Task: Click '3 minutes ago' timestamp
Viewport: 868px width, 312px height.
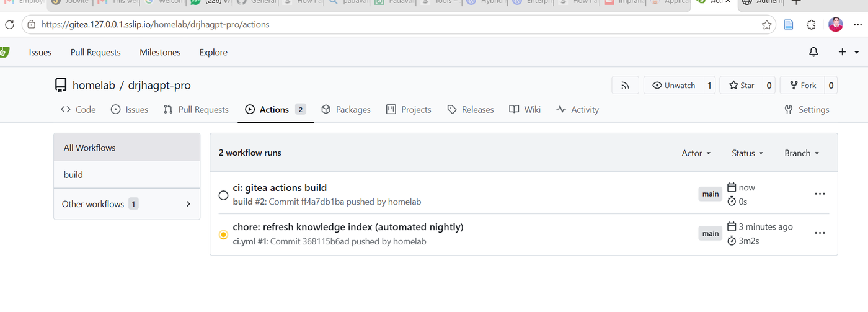Action: (x=766, y=227)
